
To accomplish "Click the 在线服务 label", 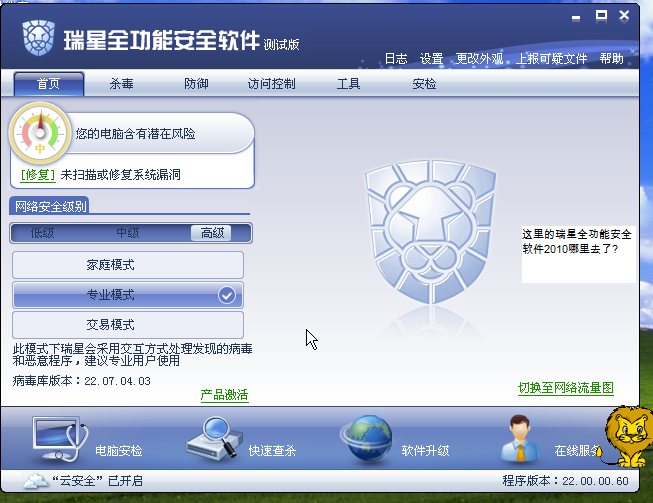I will 577,451.
